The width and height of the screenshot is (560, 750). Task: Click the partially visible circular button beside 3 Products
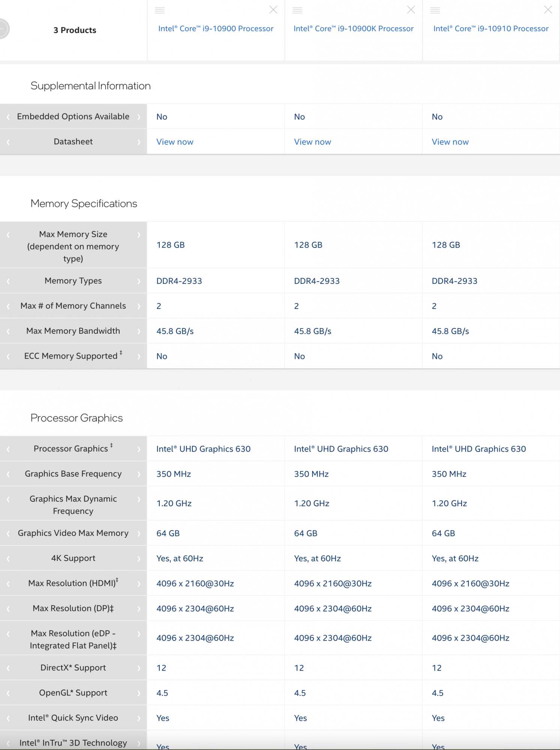[x=3, y=29]
